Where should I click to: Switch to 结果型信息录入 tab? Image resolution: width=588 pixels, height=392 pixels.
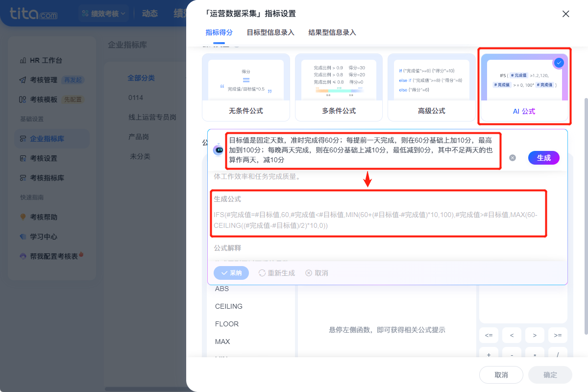click(332, 33)
